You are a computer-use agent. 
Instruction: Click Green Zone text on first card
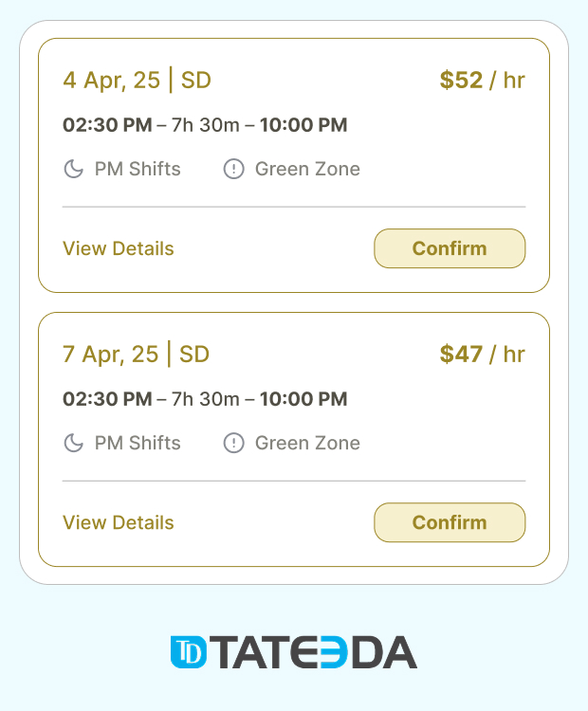click(307, 169)
